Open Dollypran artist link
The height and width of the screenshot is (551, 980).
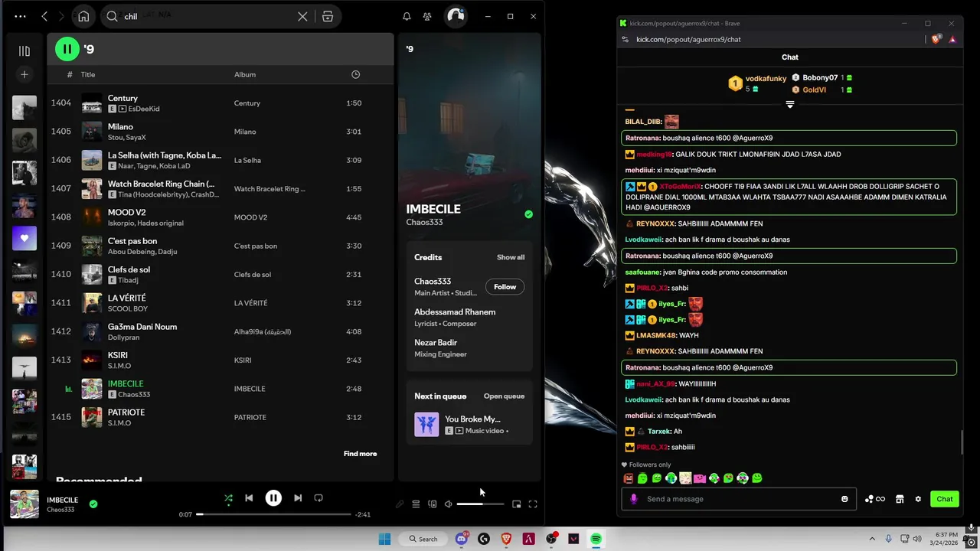pyautogui.click(x=124, y=337)
